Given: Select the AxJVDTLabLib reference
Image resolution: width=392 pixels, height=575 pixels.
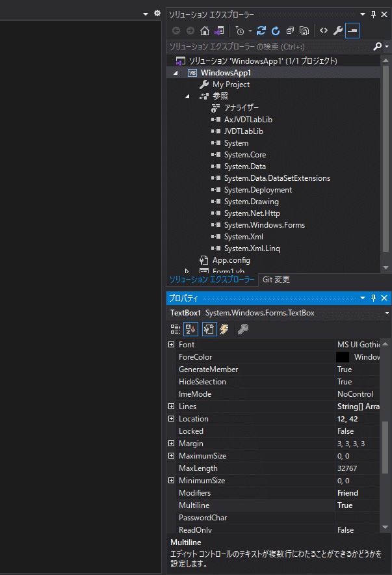Looking at the screenshot, I should 248,120.
